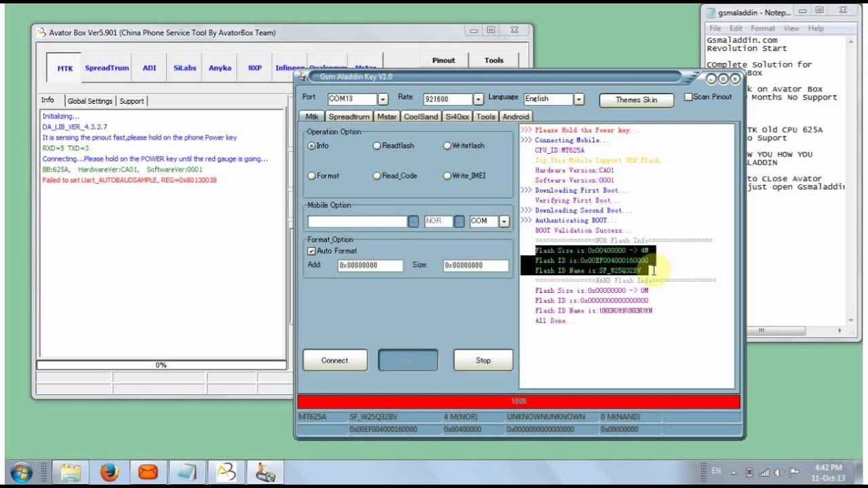This screenshot has height=488, width=868.
Task: Switch to Avator Box taskbar icon
Action: point(224,472)
